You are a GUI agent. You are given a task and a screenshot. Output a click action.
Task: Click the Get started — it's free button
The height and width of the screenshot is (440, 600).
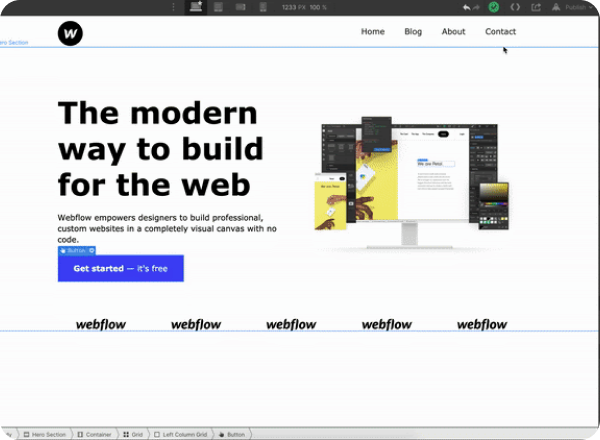121,268
